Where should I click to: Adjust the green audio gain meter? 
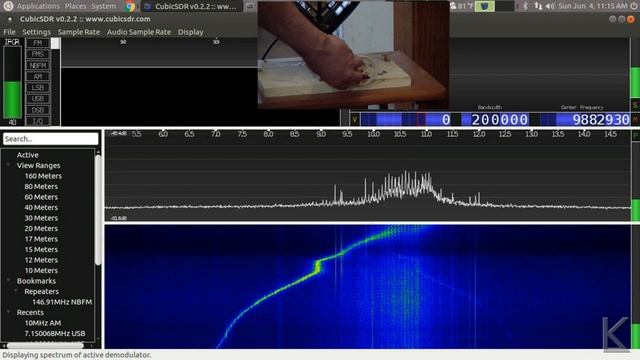[636, 67]
